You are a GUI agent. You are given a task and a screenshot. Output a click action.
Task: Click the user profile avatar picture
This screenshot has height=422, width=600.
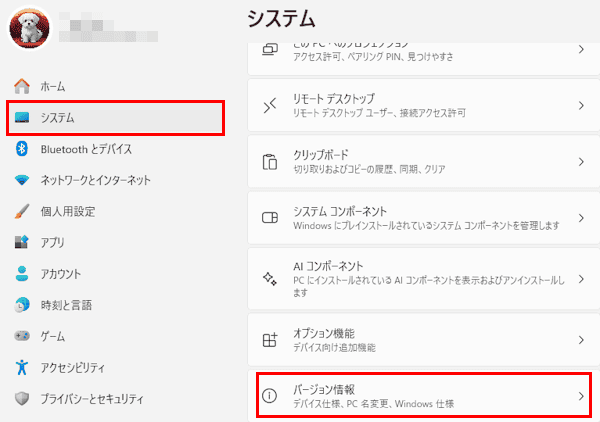[x=29, y=28]
